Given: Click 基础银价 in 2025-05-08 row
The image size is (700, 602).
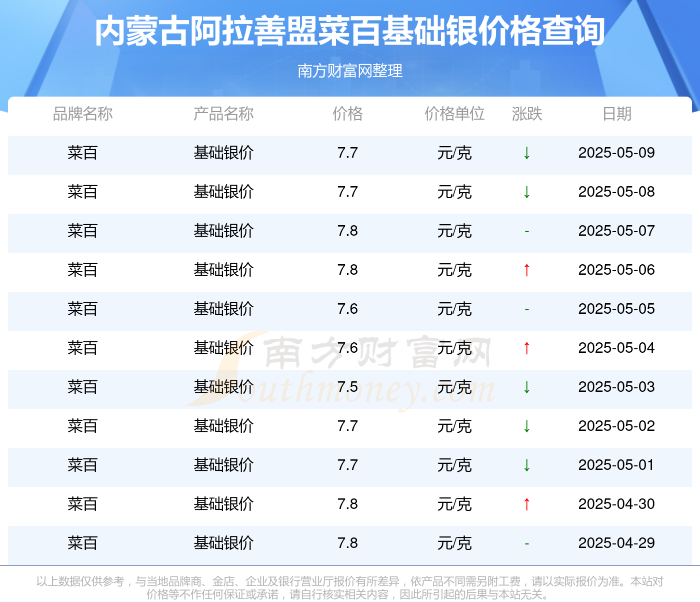Looking at the screenshot, I should tap(223, 192).
